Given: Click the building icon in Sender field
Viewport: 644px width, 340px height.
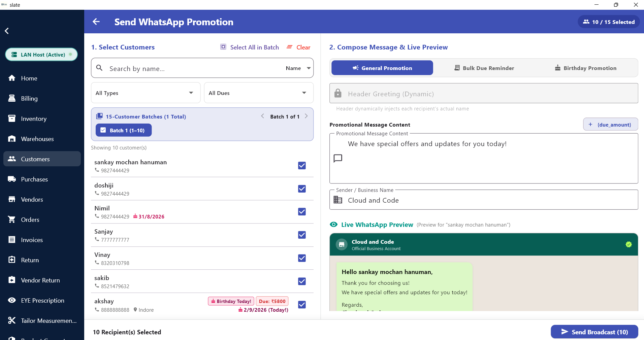Looking at the screenshot, I should click(x=338, y=200).
